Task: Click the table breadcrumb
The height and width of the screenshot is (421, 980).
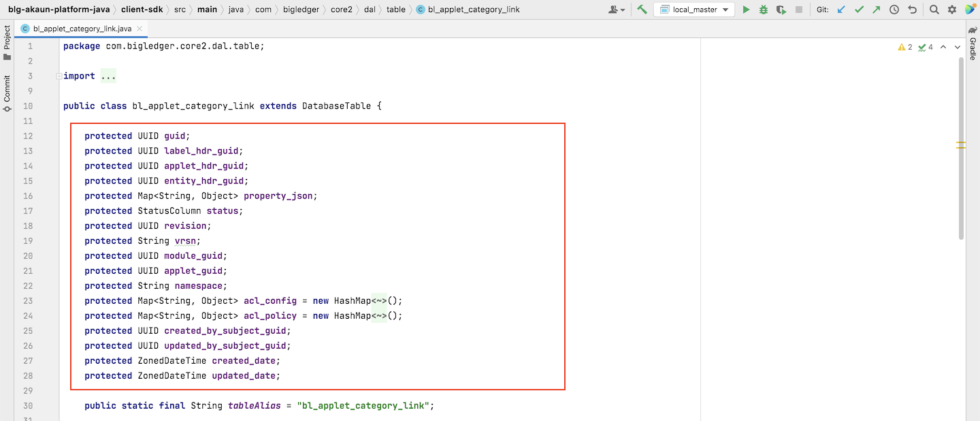Action: tap(395, 10)
